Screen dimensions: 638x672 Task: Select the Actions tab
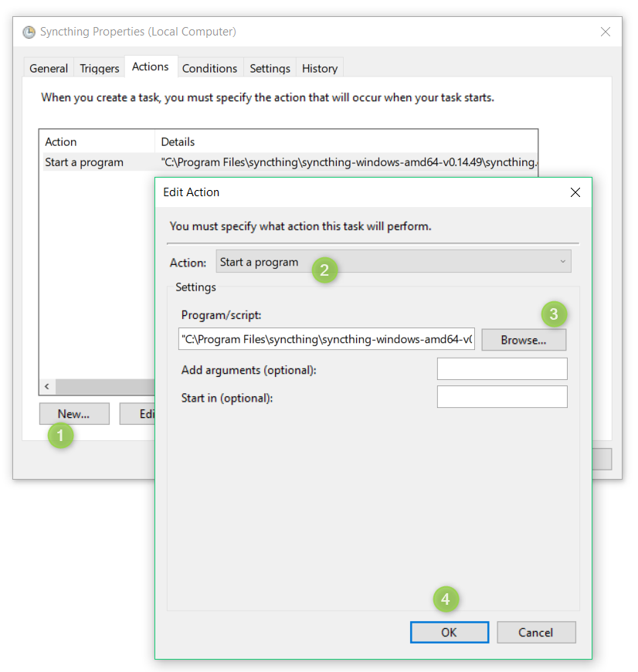pyautogui.click(x=151, y=67)
